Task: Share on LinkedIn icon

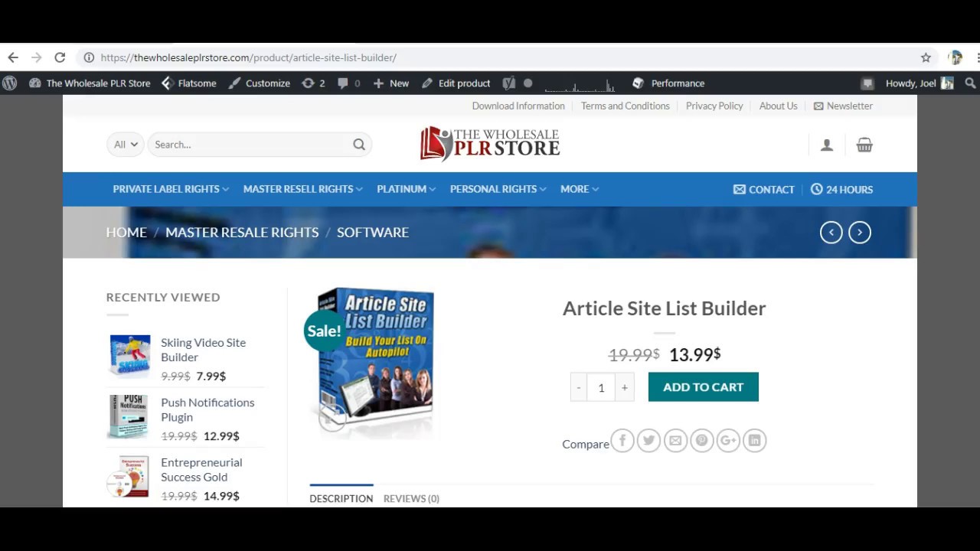Action: tap(755, 440)
